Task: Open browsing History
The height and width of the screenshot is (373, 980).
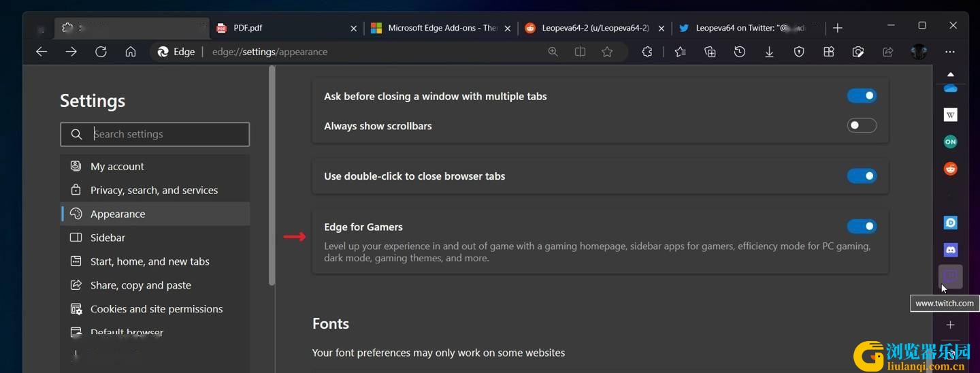Action: click(x=740, y=52)
